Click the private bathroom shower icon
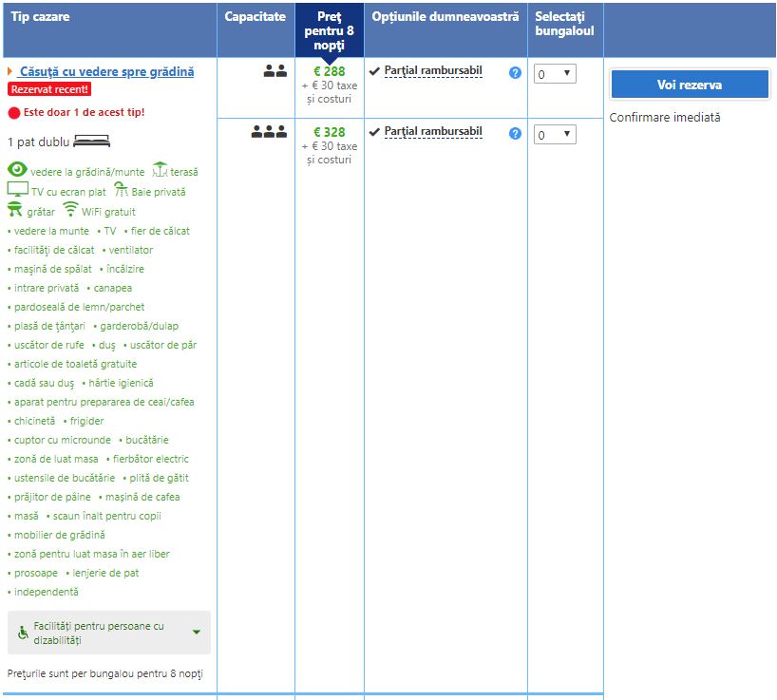 pyautogui.click(x=122, y=190)
